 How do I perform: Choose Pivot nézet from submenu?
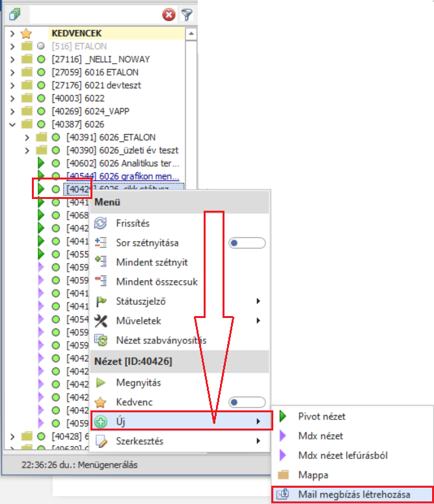click(321, 416)
